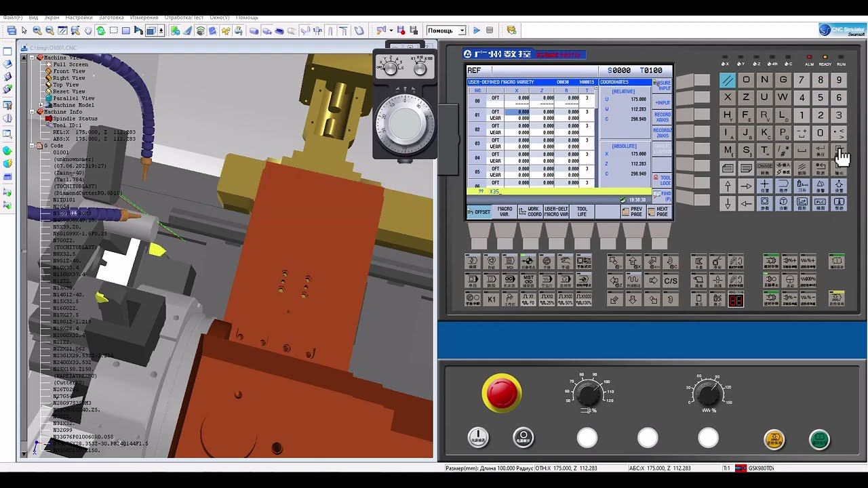Click the NEXT PAGE softkey
The height and width of the screenshot is (488, 868).
click(x=660, y=212)
